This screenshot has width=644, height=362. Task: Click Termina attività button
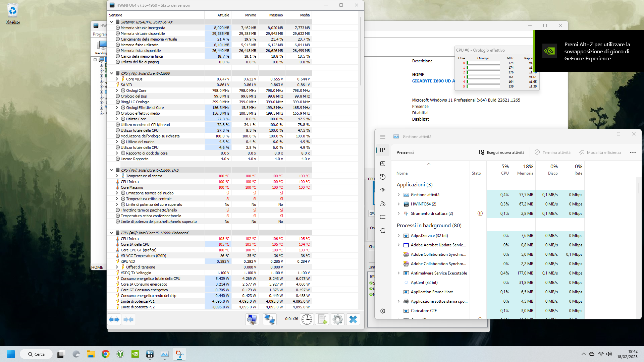[x=552, y=153]
